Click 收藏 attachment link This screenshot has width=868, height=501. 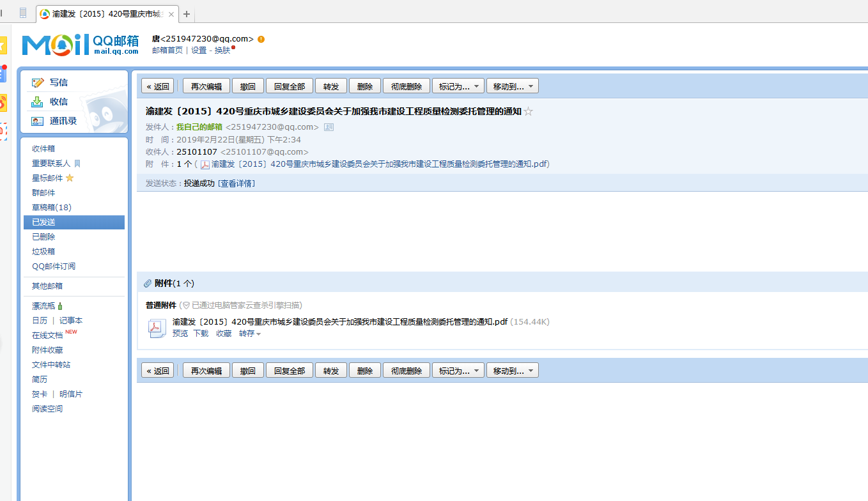pyautogui.click(x=224, y=334)
